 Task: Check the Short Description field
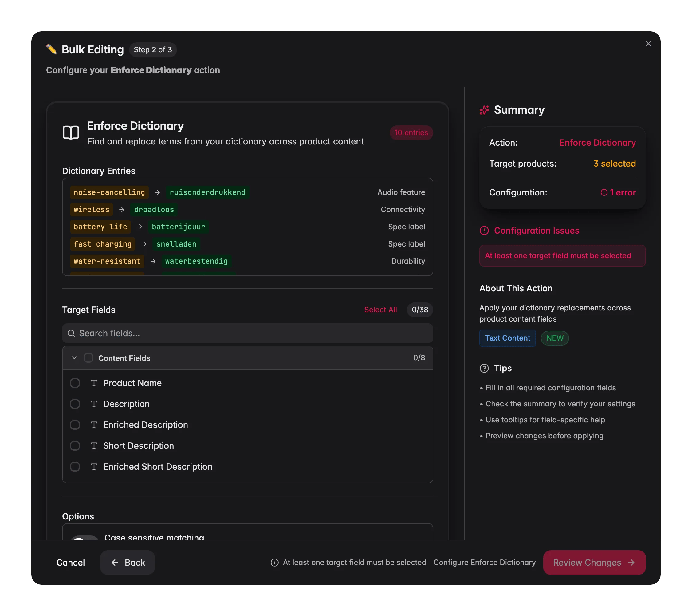(x=75, y=446)
